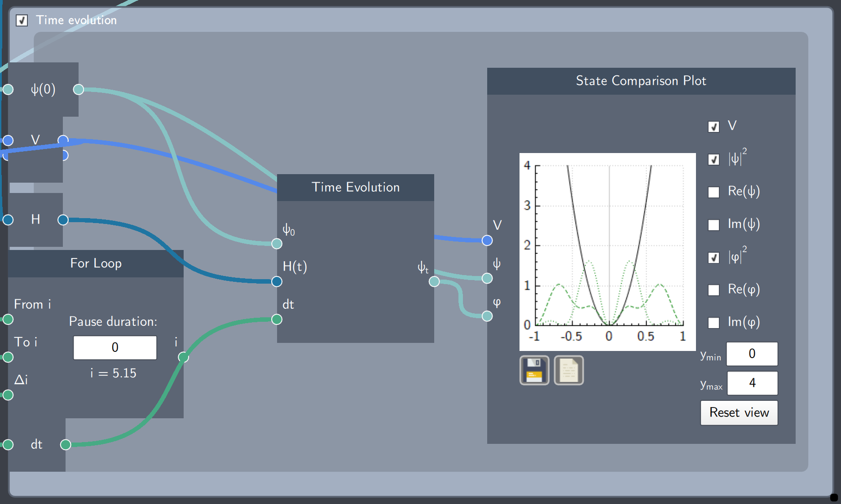The height and width of the screenshot is (504, 841).
Task: Click the dt node output port
Action: [66, 444]
